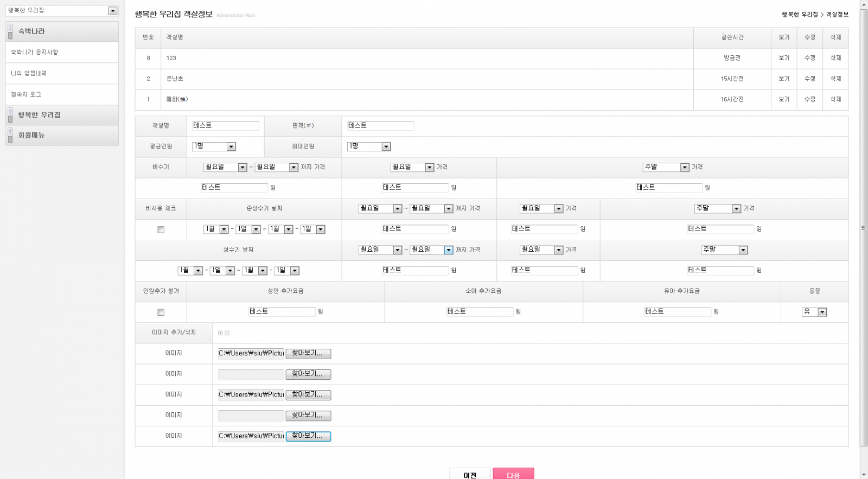Viewport: 868px width, 479px height.
Task: Click the plus icon to add image row
Action: coord(220,333)
